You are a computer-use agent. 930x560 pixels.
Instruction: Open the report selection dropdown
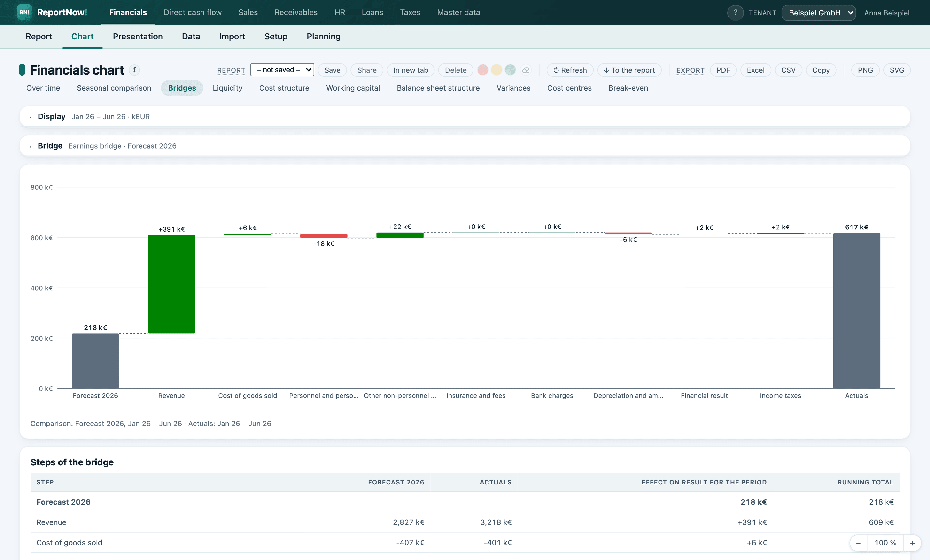point(282,70)
